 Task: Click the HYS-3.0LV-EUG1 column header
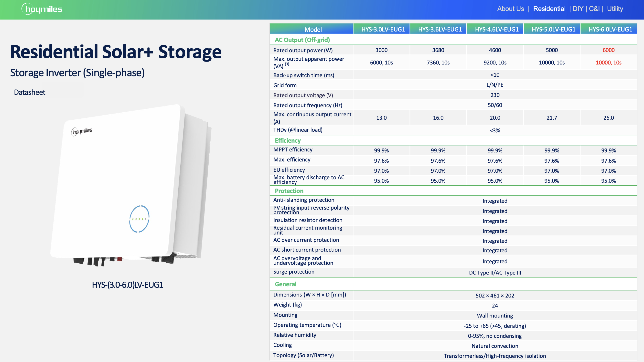[383, 29]
